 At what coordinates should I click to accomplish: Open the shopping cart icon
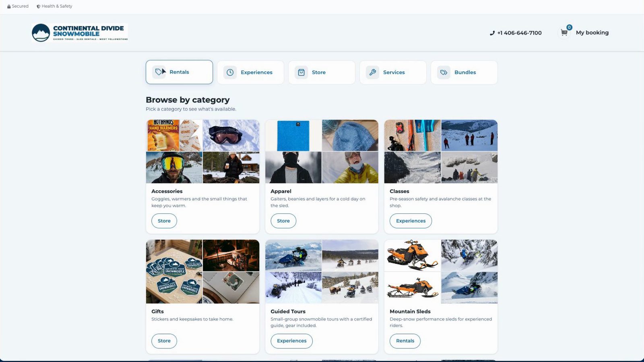point(564,33)
